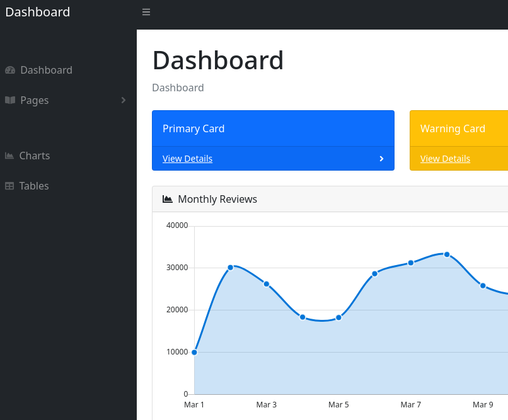508x420 pixels.
Task: Go to Charts in the sidebar
Action: pos(35,156)
